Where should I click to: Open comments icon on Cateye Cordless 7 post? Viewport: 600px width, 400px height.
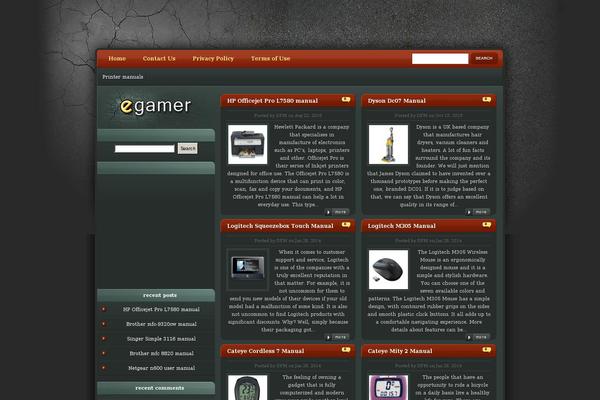(x=346, y=350)
